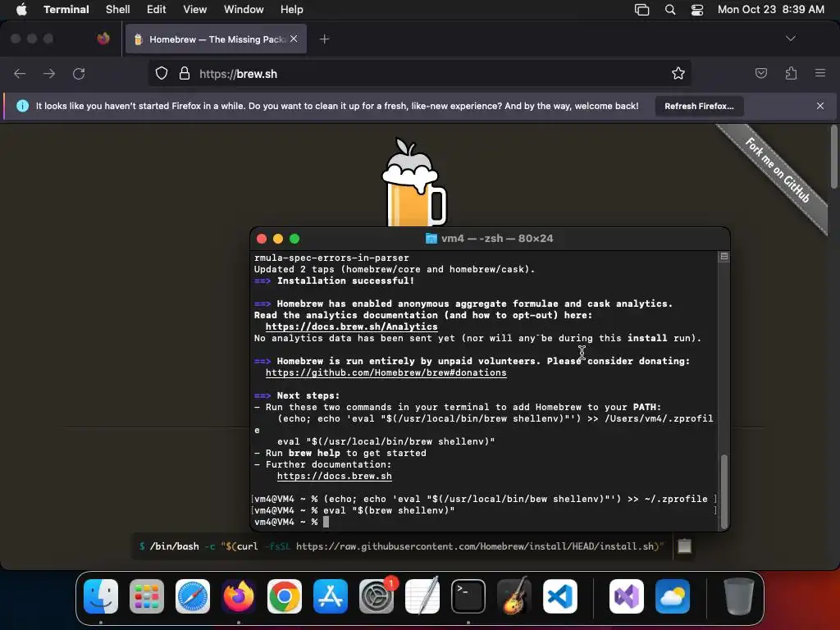
Task: Click the Homebrew beer mug logo
Action: coord(413,182)
